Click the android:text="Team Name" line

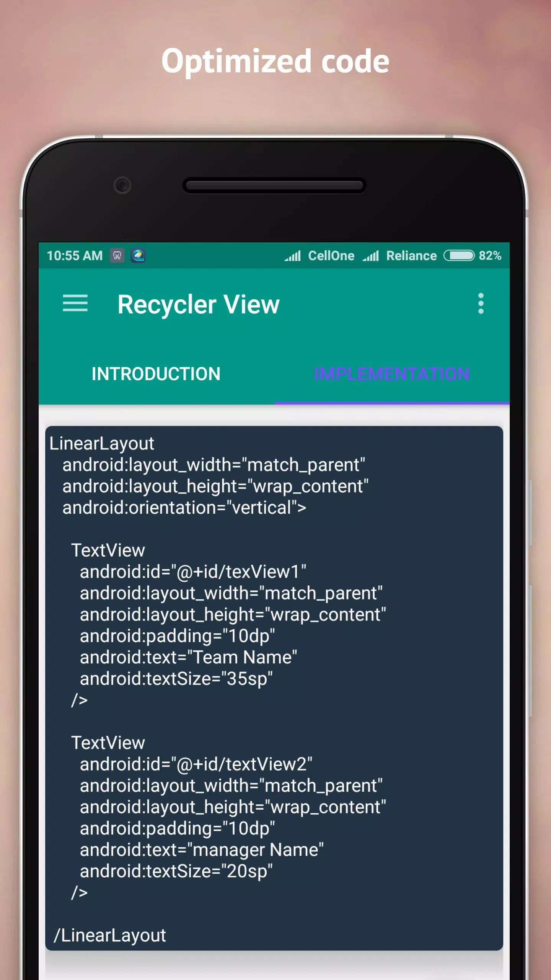point(189,658)
